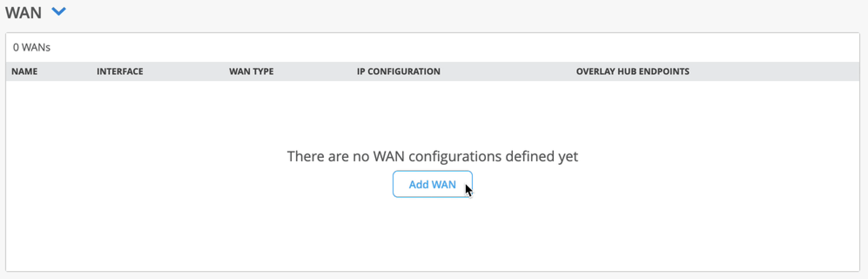868x279 pixels.
Task: Order the WAN list by interface
Action: click(x=120, y=71)
